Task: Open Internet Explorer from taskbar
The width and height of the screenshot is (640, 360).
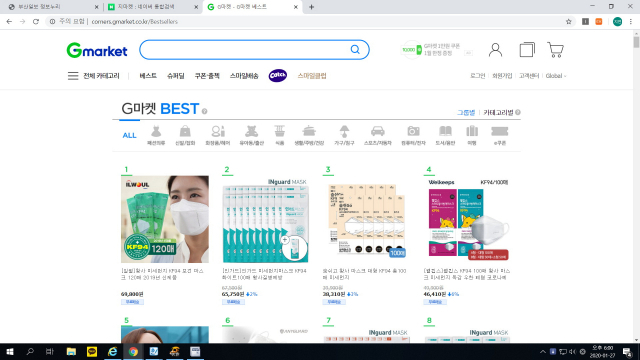Action: [x=113, y=351]
